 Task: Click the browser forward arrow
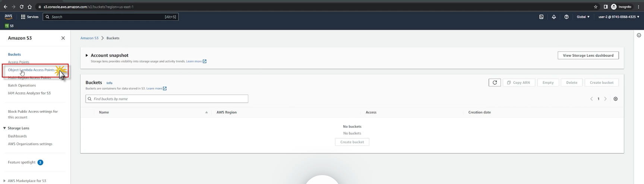pyautogui.click(x=13, y=7)
